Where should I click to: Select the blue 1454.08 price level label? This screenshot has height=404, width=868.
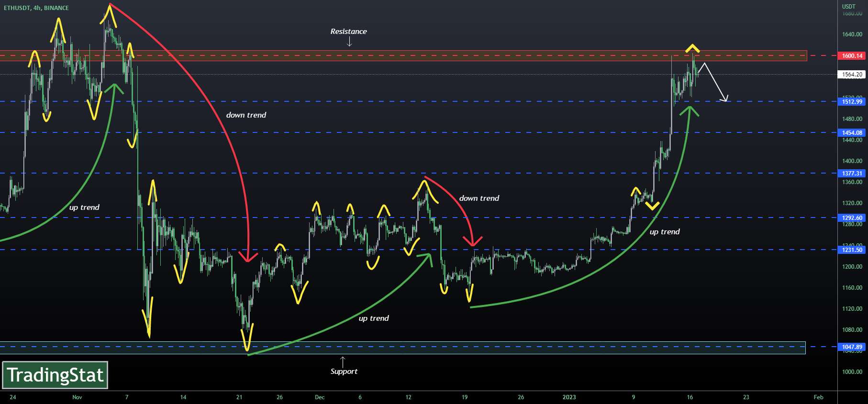point(852,133)
